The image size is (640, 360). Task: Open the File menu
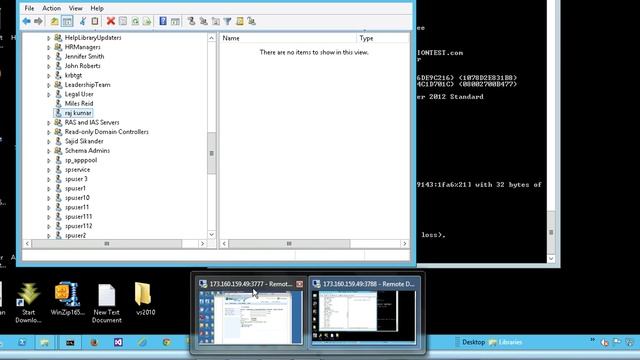[x=29, y=8]
